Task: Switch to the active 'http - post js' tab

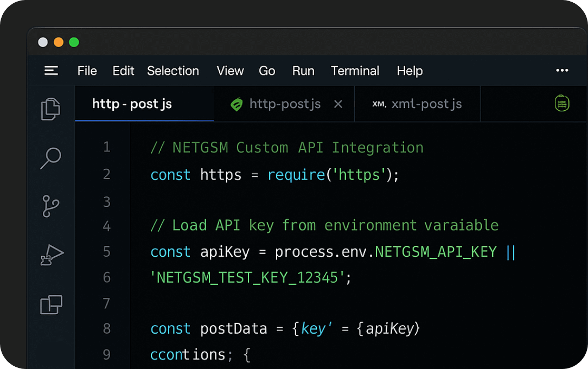Action: pyautogui.click(x=144, y=104)
